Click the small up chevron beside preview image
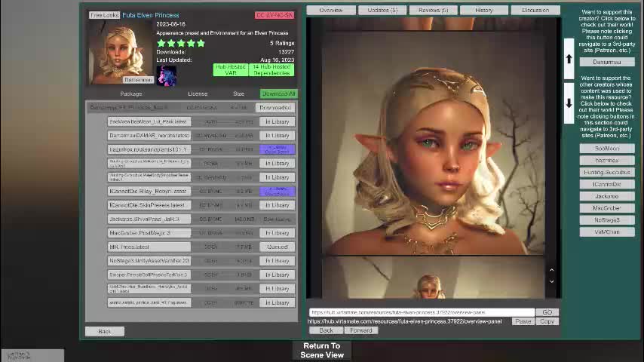The width and height of the screenshot is (644, 362). tap(551, 270)
